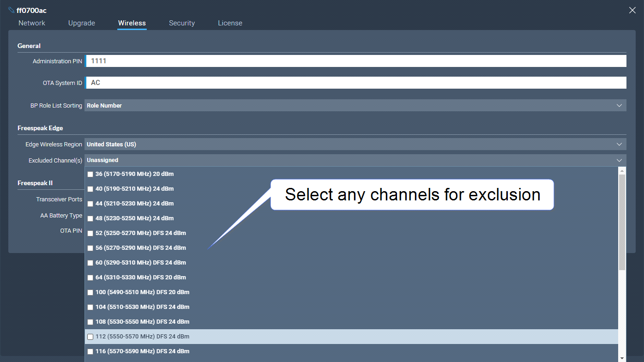Open the License tab

click(230, 23)
